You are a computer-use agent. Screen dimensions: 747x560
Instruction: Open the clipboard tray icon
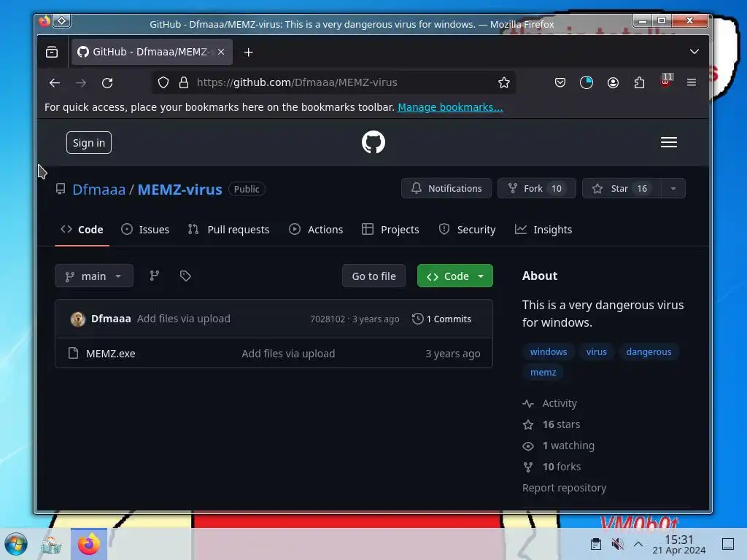[595, 544]
